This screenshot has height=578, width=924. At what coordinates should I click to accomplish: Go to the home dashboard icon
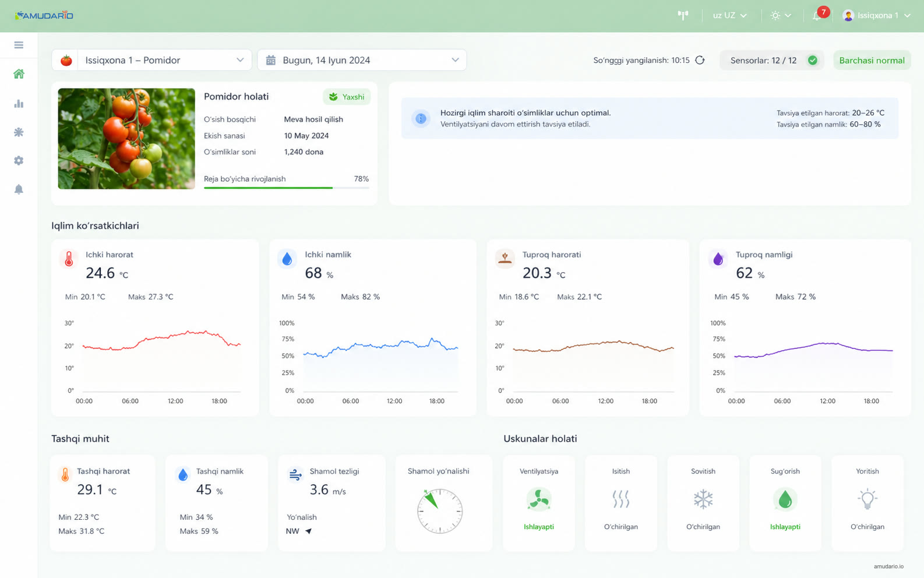[x=19, y=74]
